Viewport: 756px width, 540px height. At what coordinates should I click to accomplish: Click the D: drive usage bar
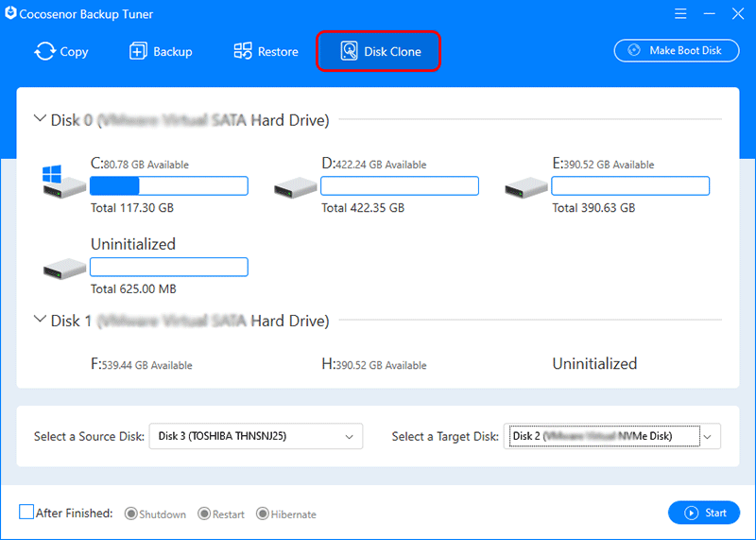(x=400, y=185)
